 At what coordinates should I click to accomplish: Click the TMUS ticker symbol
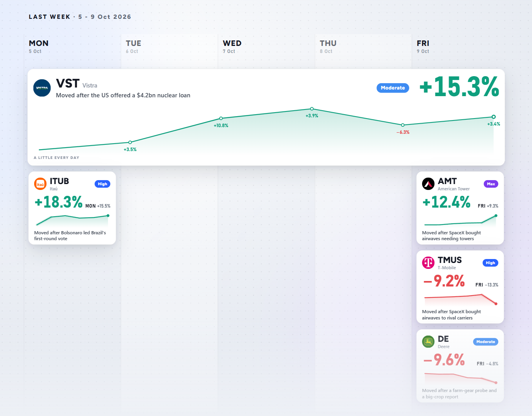450,260
